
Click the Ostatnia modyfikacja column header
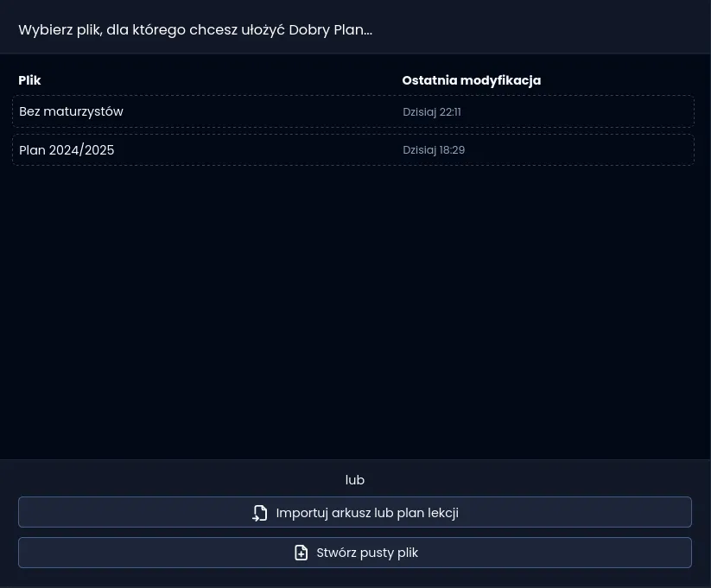tap(471, 80)
